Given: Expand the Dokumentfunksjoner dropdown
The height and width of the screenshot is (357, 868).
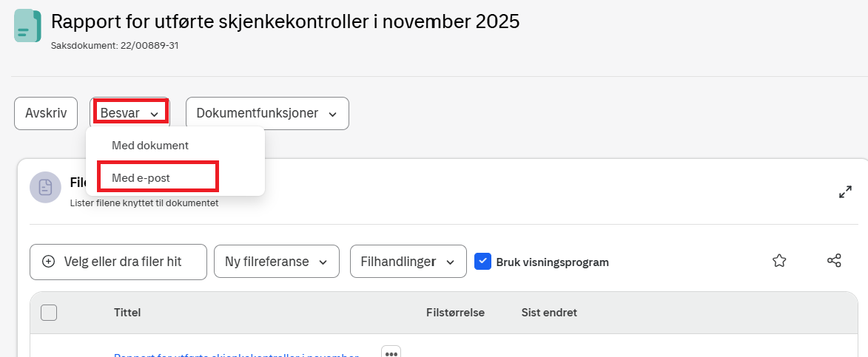Looking at the screenshot, I should click(x=266, y=113).
